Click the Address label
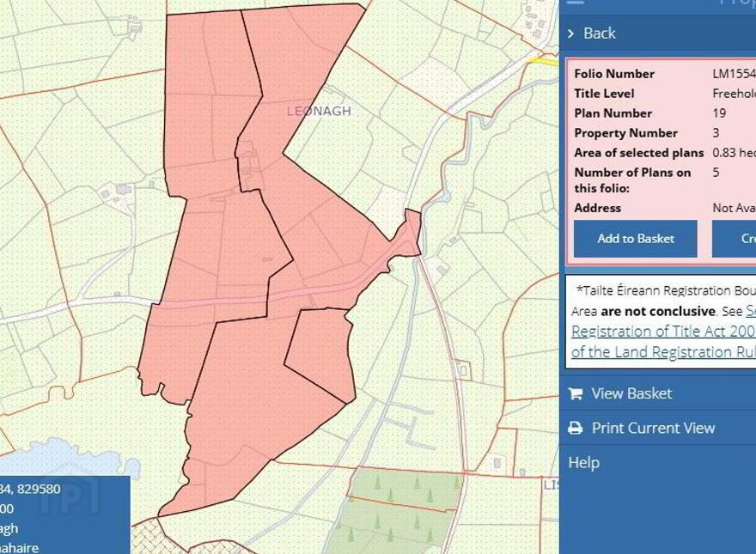Viewport: 756px width, 554px height. [x=597, y=208]
